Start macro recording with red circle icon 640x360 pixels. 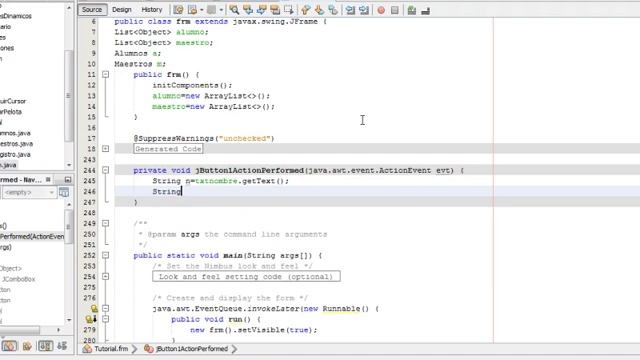pos(381,10)
